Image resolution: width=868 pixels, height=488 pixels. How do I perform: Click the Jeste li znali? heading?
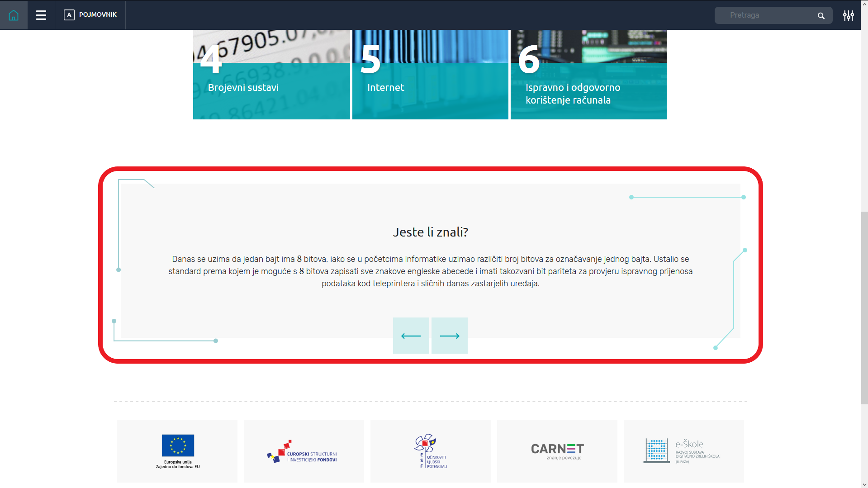[430, 232]
